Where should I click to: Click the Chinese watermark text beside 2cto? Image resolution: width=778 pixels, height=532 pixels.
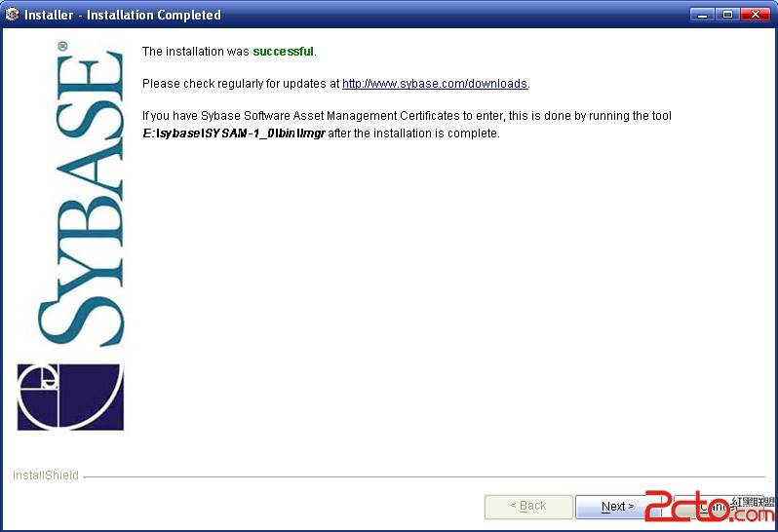753,502
